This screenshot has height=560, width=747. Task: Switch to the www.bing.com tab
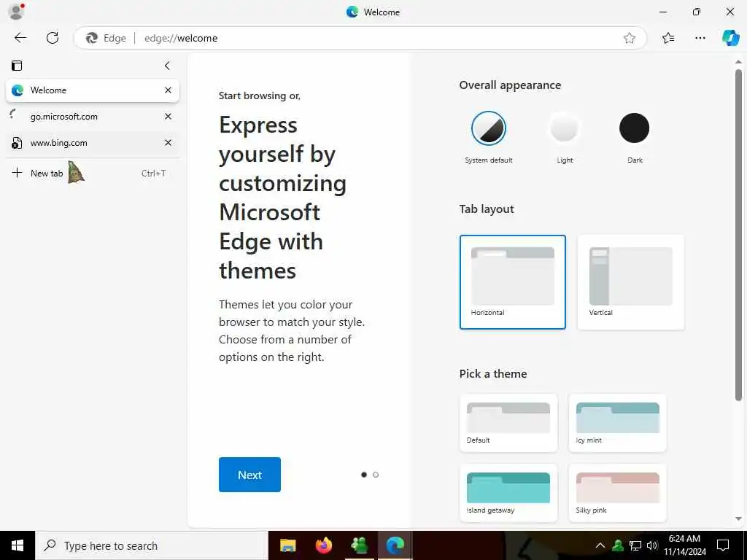point(93,143)
